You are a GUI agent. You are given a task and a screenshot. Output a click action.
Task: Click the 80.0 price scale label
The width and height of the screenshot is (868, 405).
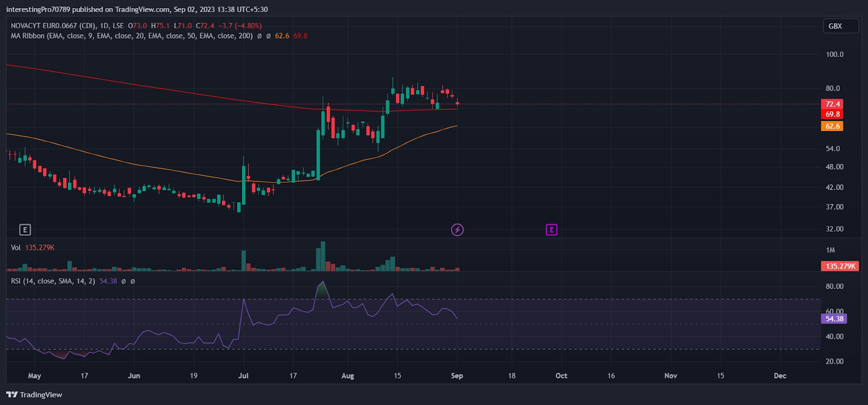coord(833,88)
